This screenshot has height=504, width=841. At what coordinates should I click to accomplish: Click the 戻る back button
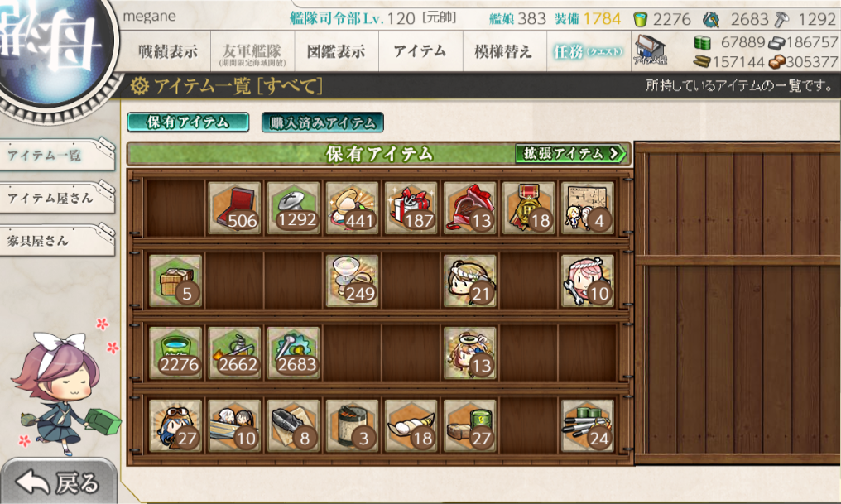59,482
